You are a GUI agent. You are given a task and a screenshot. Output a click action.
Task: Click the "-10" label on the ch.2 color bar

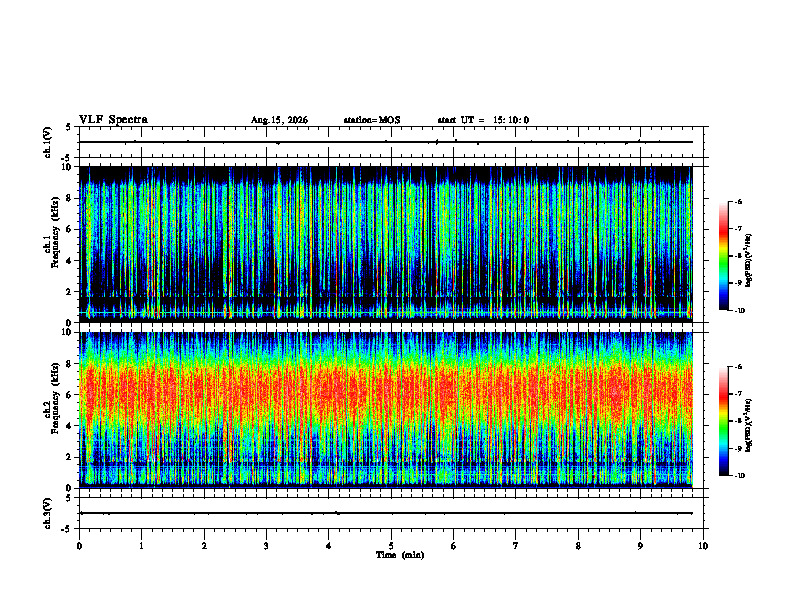point(739,476)
